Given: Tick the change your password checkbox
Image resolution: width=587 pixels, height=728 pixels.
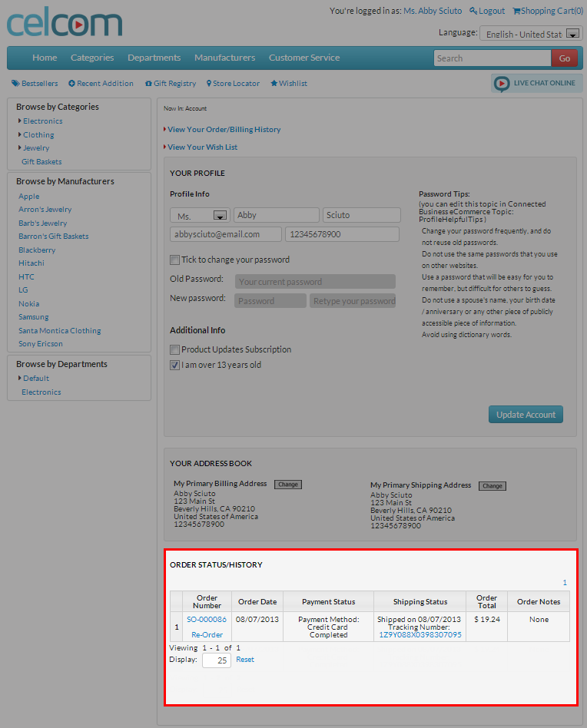Looking at the screenshot, I should coord(174,260).
